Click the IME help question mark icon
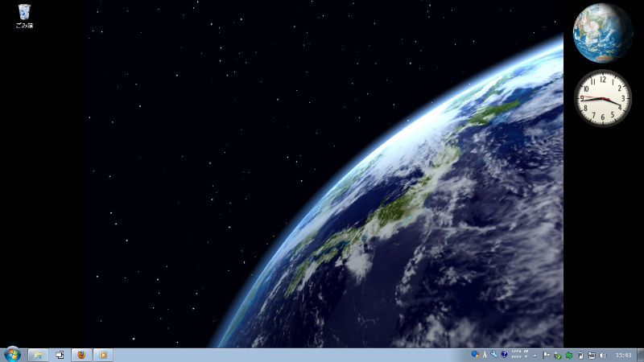Screen dimensions: 644x362 [x=505, y=354]
